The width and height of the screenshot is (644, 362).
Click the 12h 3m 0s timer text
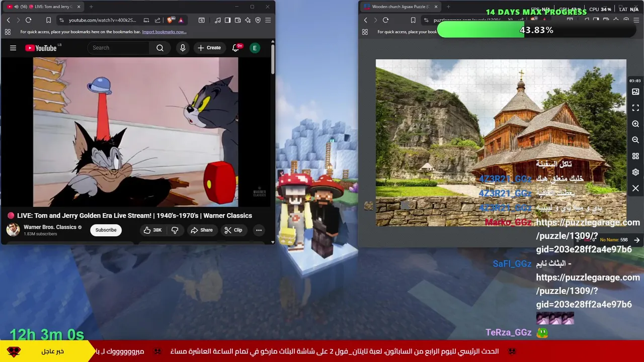(x=47, y=334)
